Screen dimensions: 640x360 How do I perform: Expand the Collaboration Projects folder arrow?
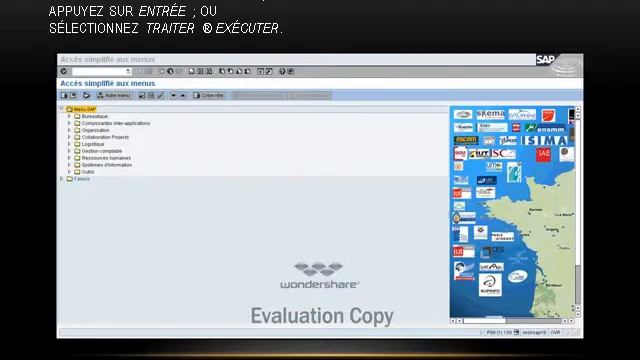pos(69,137)
